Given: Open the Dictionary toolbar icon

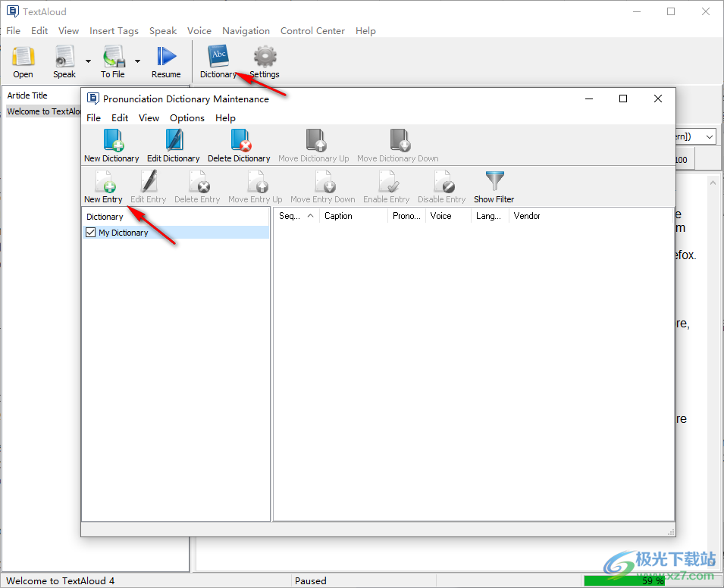Looking at the screenshot, I should pyautogui.click(x=218, y=56).
